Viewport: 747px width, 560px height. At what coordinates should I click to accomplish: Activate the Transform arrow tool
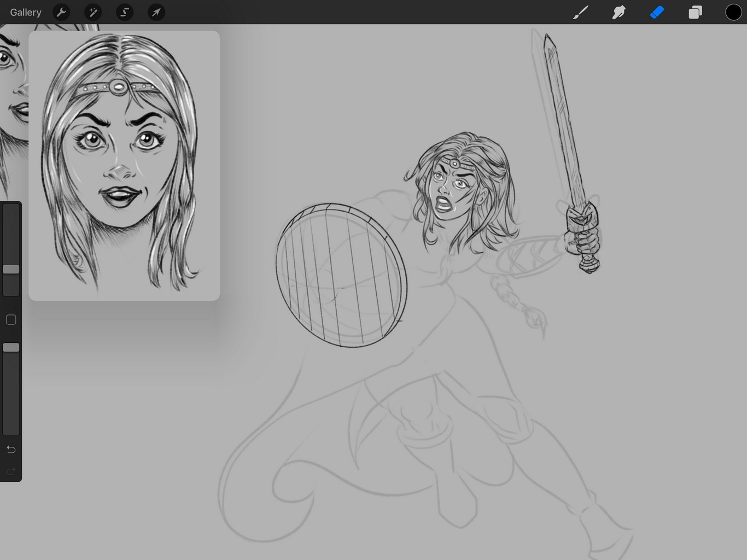coord(156,12)
